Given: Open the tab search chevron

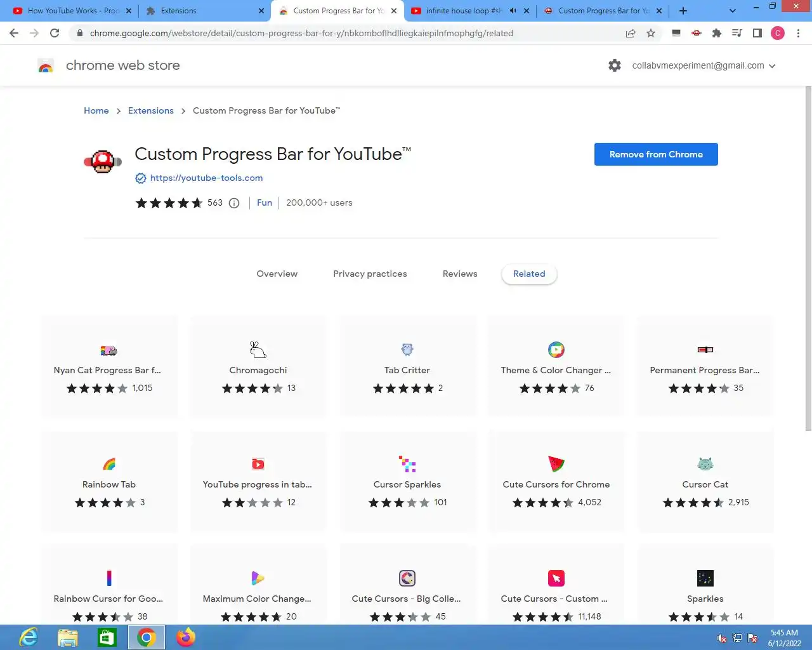Looking at the screenshot, I should click(x=733, y=11).
